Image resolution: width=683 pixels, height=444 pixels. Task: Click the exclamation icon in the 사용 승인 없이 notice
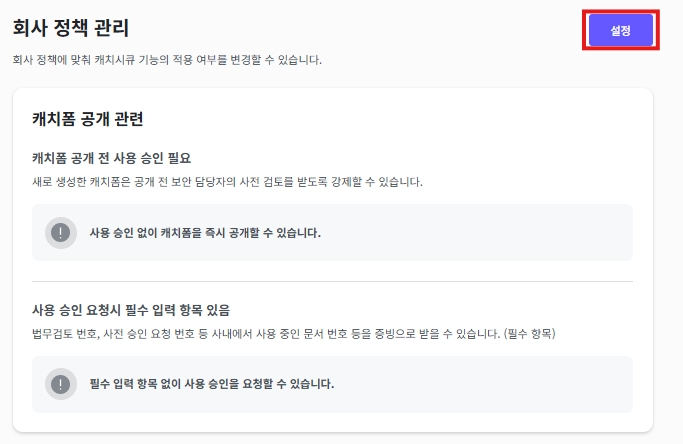[61, 232]
